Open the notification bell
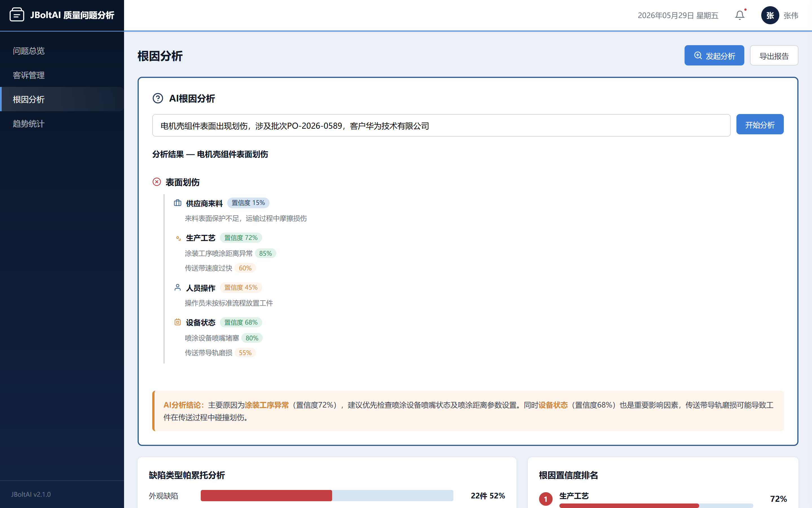Viewport: 812px width, 508px height. [x=740, y=15]
